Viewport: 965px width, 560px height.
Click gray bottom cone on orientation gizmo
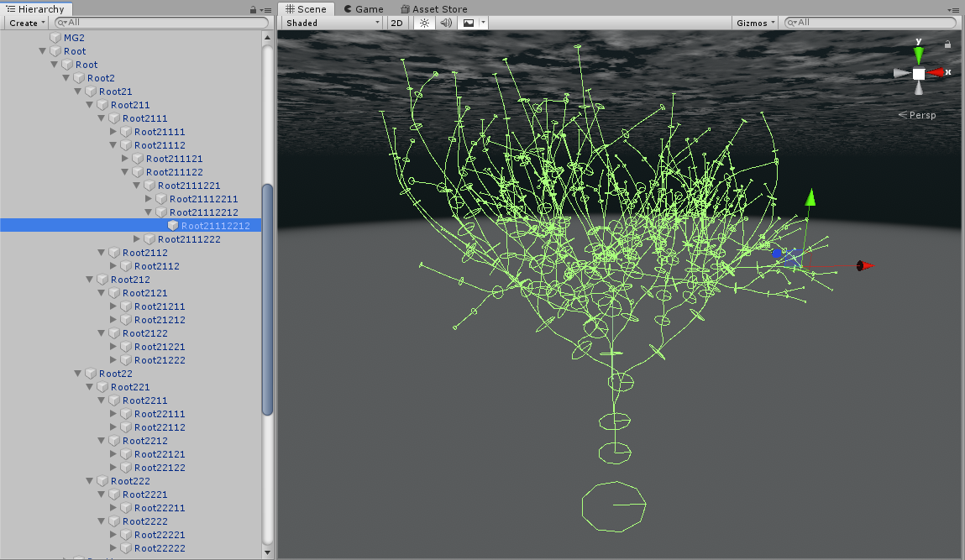click(x=919, y=89)
